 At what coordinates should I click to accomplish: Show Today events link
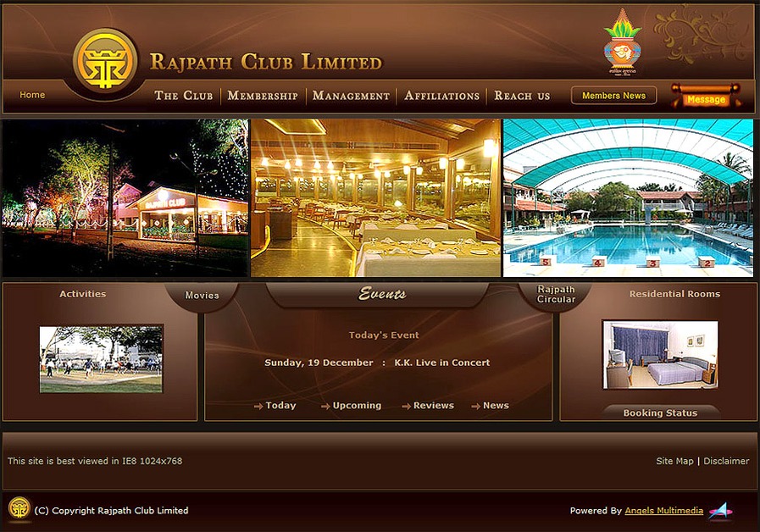pos(280,406)
